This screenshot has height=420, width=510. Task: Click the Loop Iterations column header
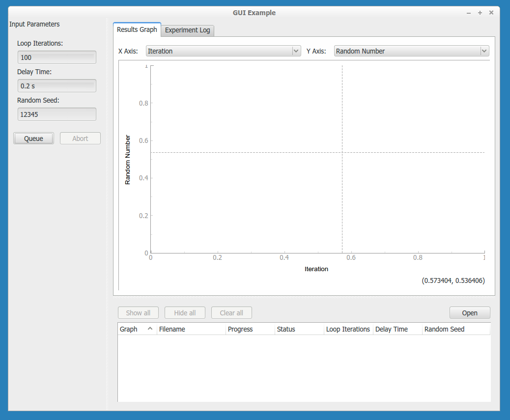[x=348, y=329]
